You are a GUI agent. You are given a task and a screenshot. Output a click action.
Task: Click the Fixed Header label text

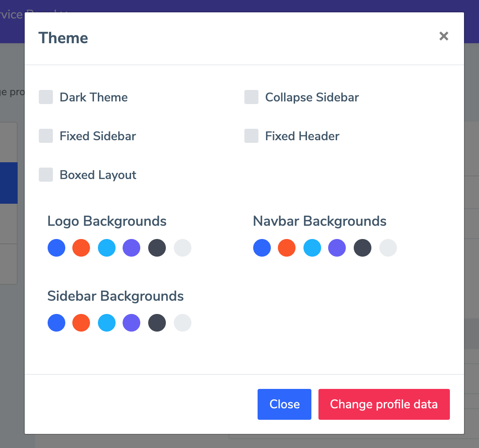tap(302, 136)
